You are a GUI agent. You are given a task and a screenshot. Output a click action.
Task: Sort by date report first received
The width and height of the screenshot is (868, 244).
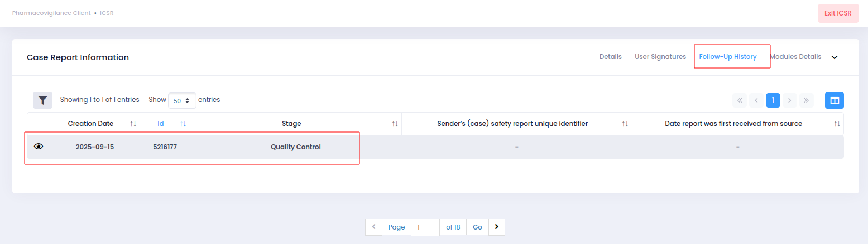pos(837,124)
